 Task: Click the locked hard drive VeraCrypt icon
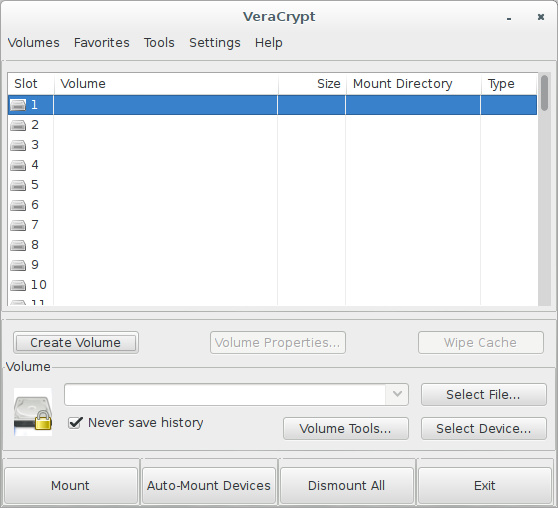[33, 412]
